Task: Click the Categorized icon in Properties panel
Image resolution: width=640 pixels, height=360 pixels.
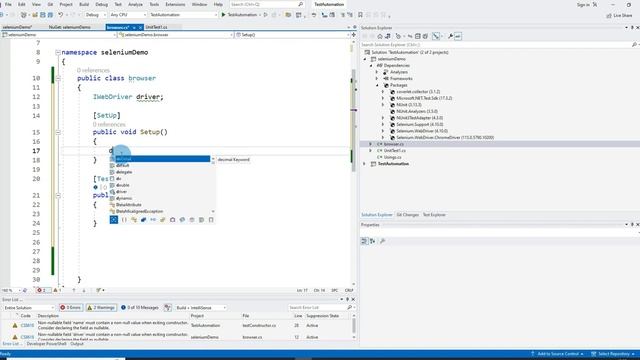Action: 364,241
